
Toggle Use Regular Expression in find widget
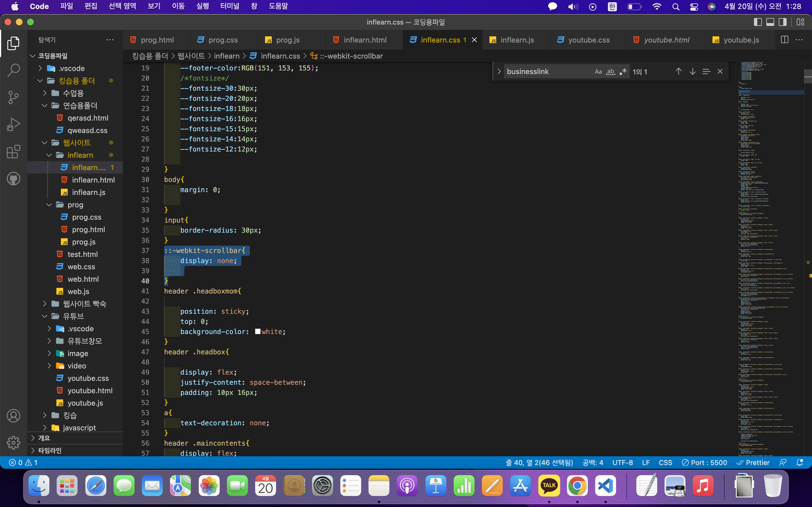click(x=623, y=72)
